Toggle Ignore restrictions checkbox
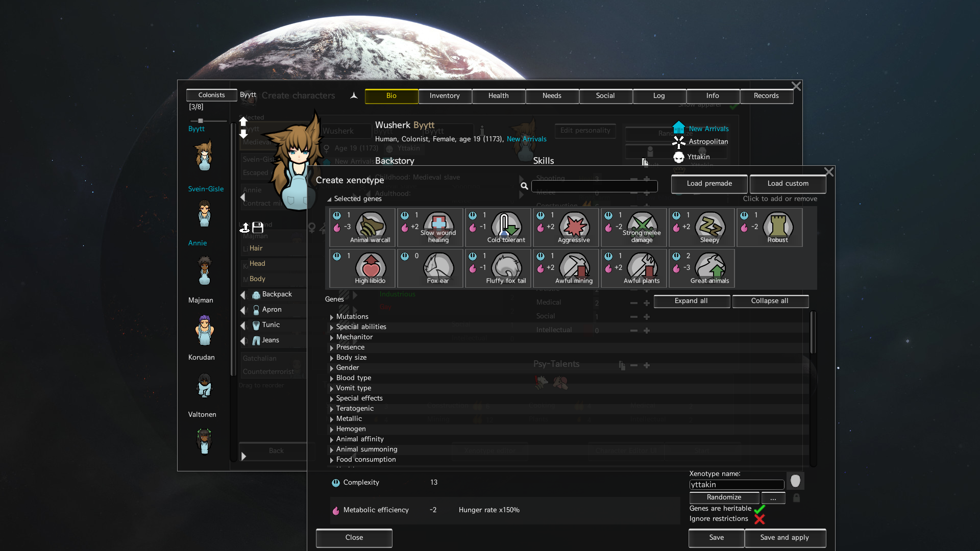 tap(759, 519)
